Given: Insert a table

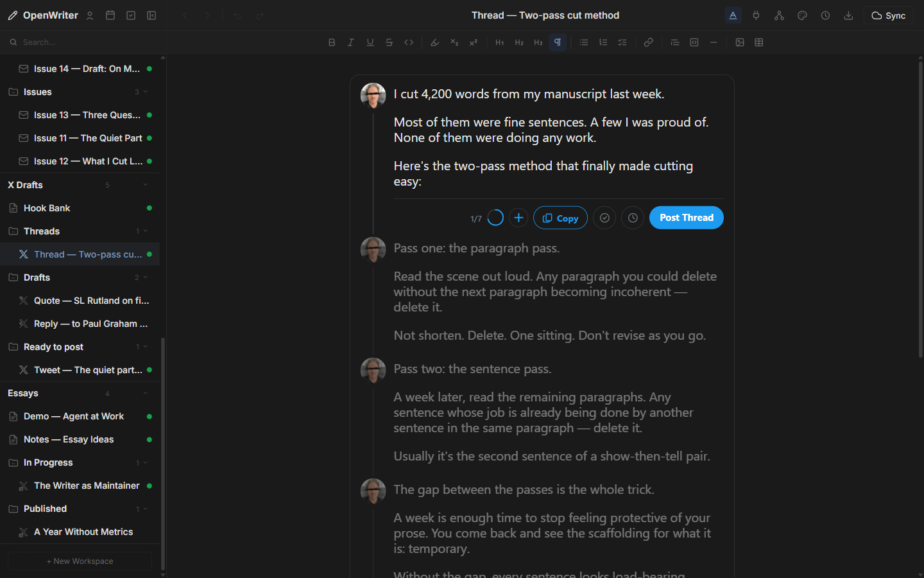Looking at the screenshot, I should click(759, 42).
